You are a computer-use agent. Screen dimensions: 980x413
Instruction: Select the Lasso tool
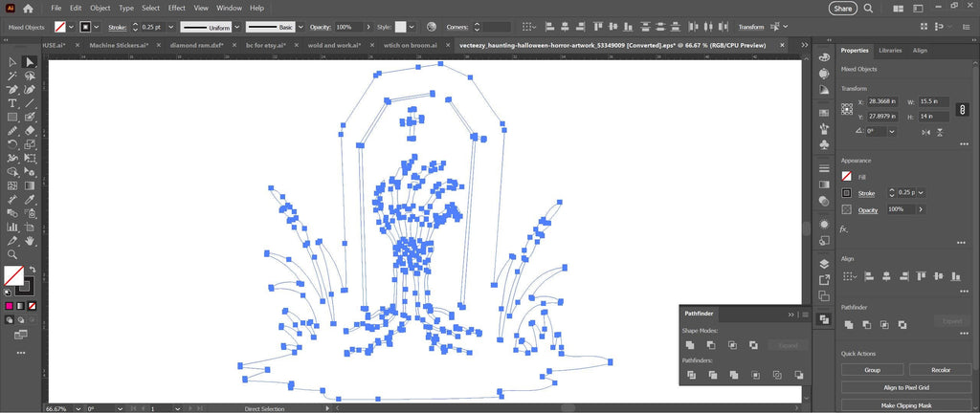(x=30, y=76)
